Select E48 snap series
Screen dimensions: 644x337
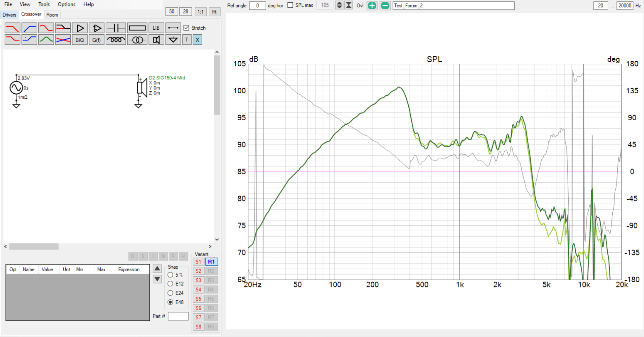(x=170, y=302)
